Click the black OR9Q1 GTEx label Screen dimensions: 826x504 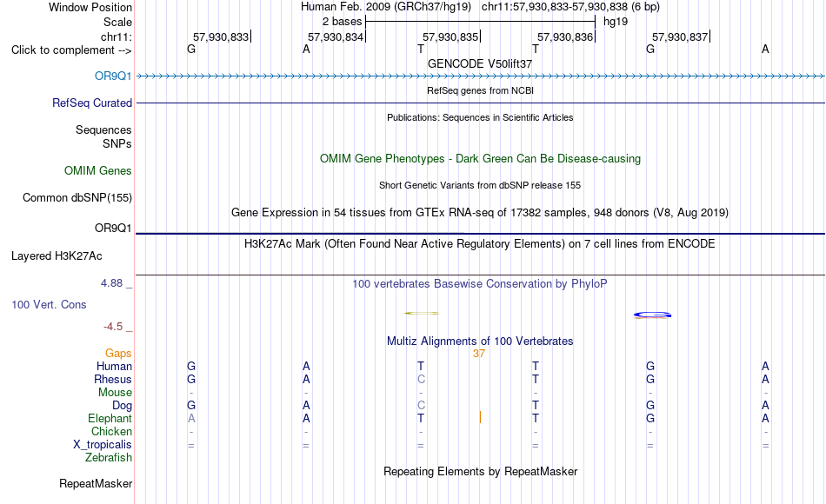tap(113, 228)
